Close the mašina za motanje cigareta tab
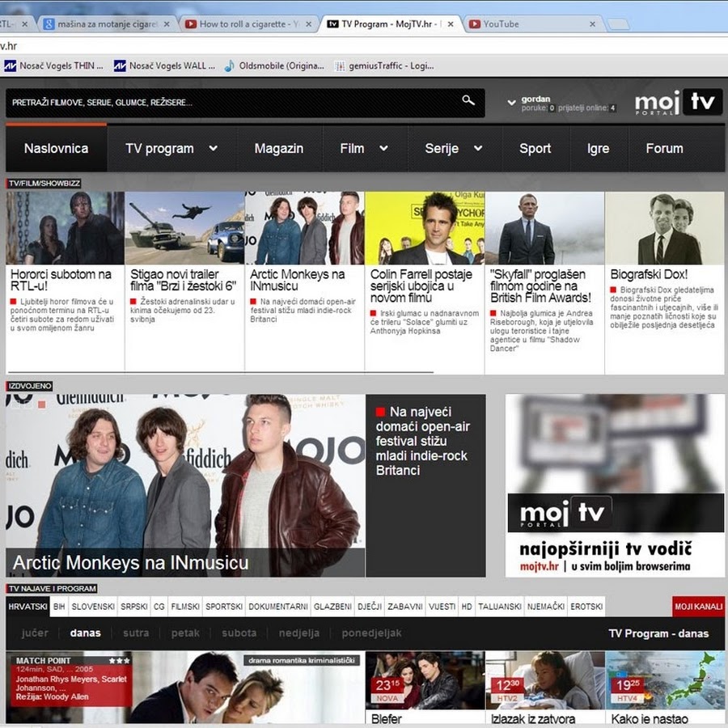Screen dimensions: 728x728 (x=167, y=24)
